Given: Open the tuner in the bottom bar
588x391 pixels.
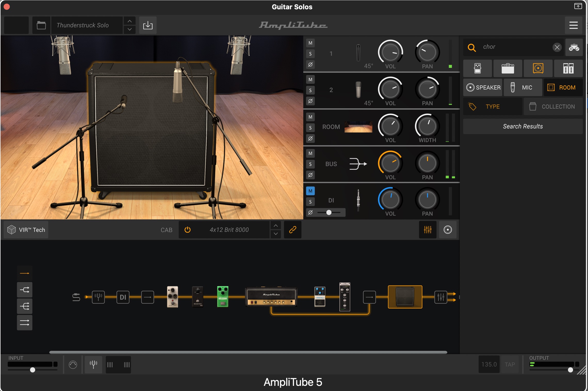Looking at the screenshot, I should tap(93, 365).
